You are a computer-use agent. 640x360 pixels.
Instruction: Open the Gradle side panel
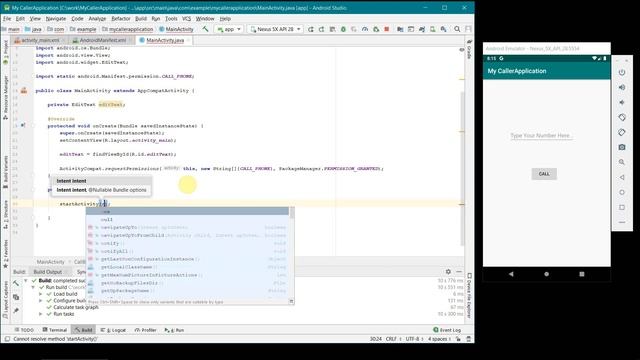pyautogui.click(x=469, y=49)
